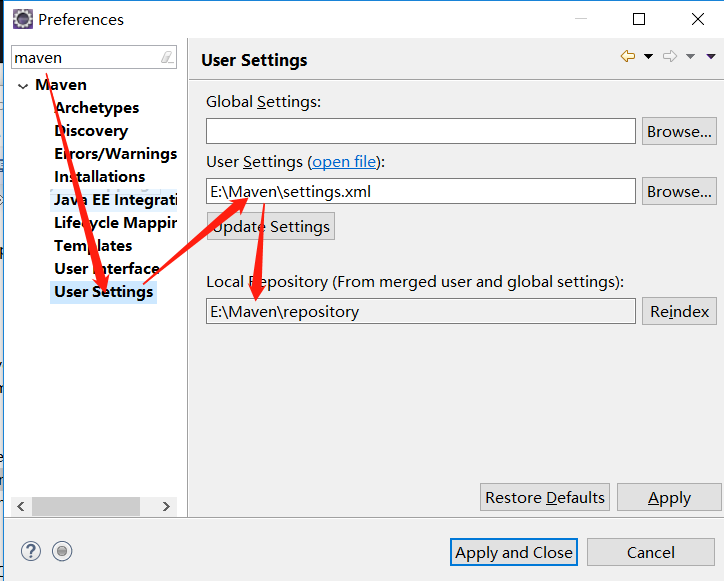The height and width of the screenshot is (581, 724).
Task: Click the Preferences window gear icon
Action: [23, 19]
